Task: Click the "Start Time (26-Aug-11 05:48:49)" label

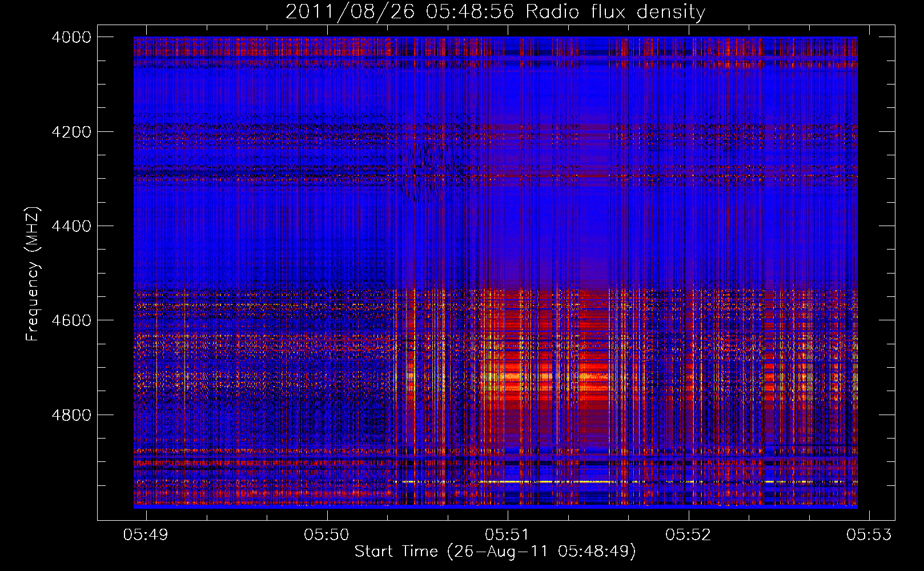Action: 495,552
